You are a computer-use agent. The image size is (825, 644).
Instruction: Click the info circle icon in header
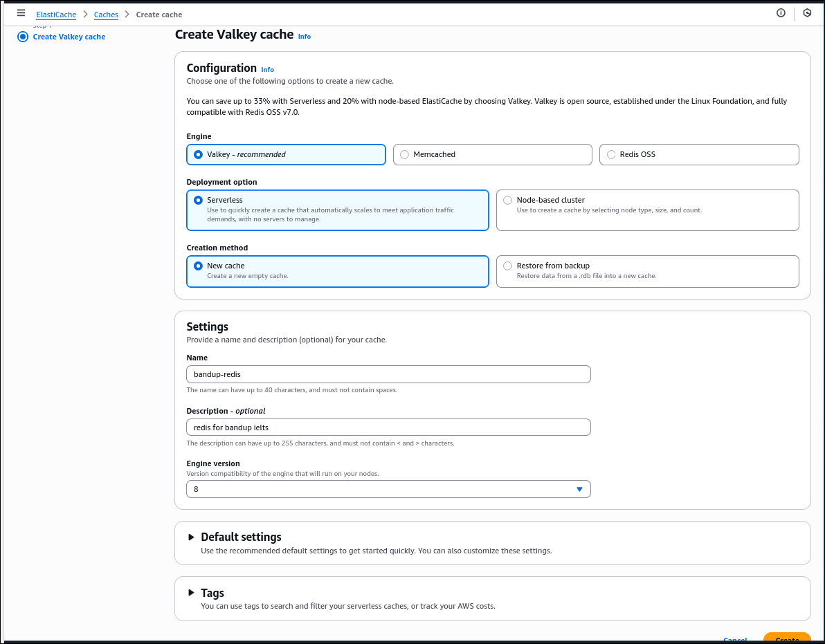coord(781,13)
